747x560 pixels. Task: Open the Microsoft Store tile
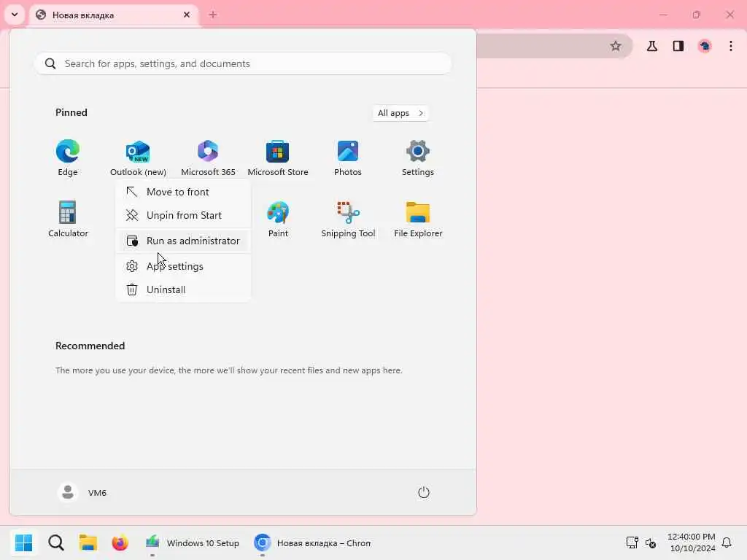click(x=278, y=158)
